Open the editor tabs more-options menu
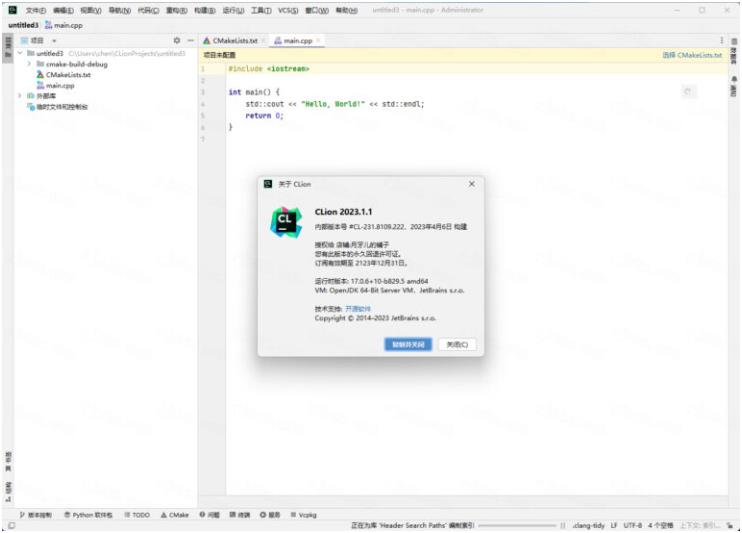This screenshot has width=742, height=533. (x=722, y=41)
